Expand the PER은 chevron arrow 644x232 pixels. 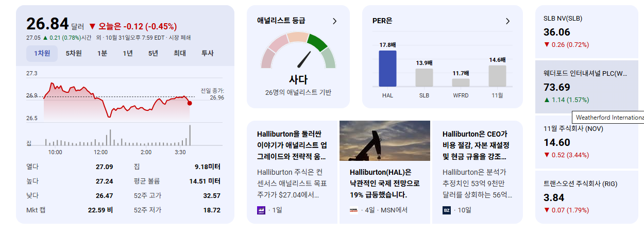(507, 21)
